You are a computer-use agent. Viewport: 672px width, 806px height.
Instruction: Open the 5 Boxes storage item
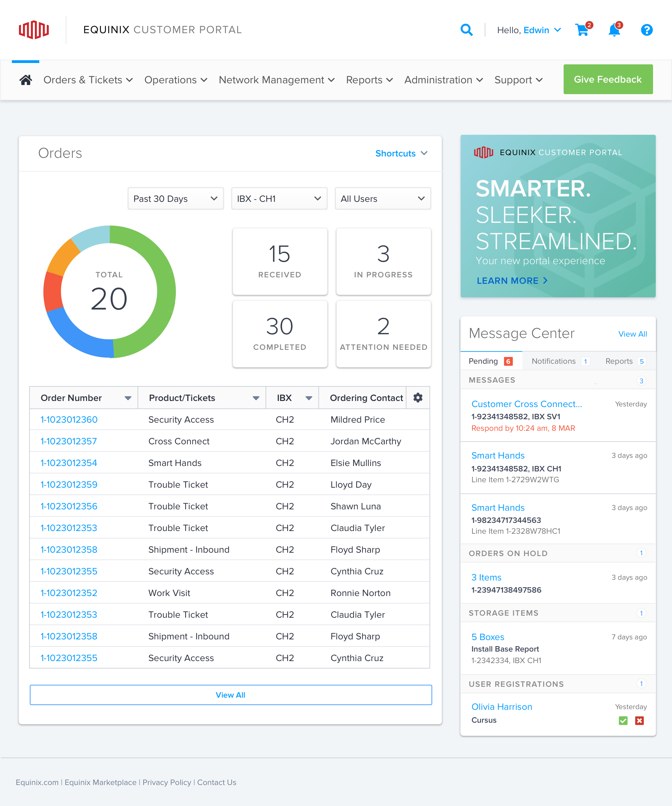click(488, 637)
